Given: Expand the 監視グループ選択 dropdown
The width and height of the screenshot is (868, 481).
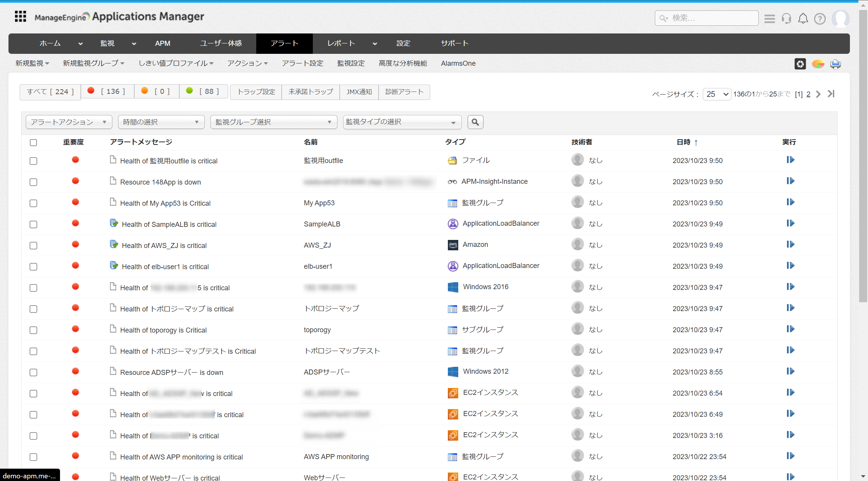Looking at the screenshot, I should (x=274, y=122).
